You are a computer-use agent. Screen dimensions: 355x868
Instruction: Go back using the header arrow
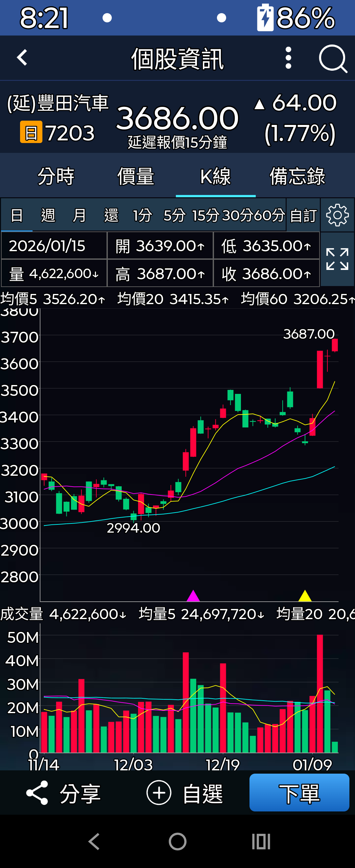[x=22, y=58]
